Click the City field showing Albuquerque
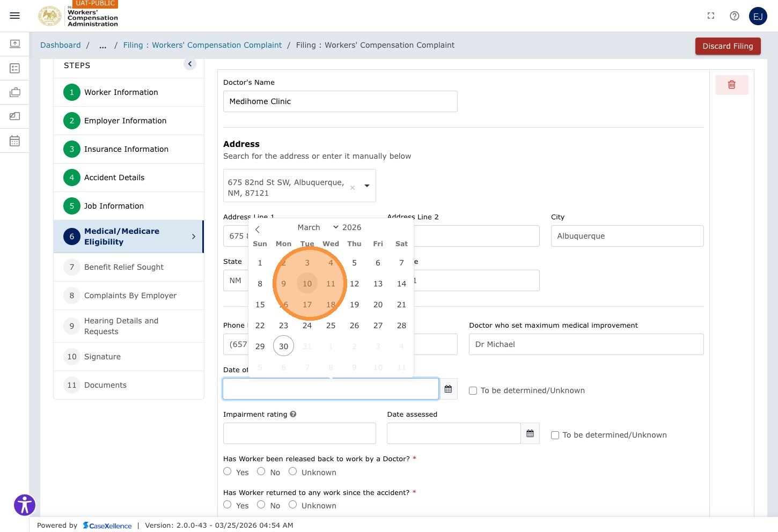778x532 pixels. 627,236
